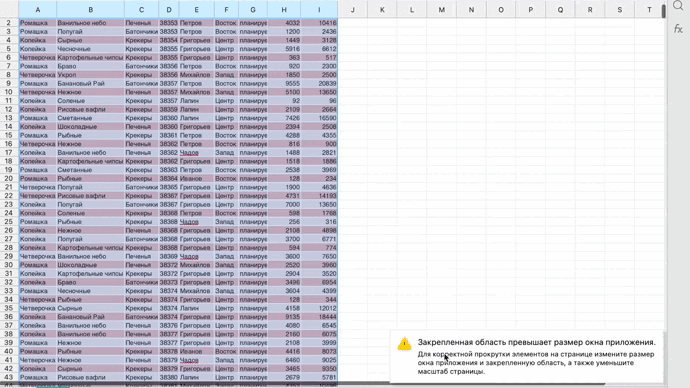Select 'Сметанные' cell in row 13
Image resolution: width=690 pixels, height=388 pixels.
tap(90, 118)
